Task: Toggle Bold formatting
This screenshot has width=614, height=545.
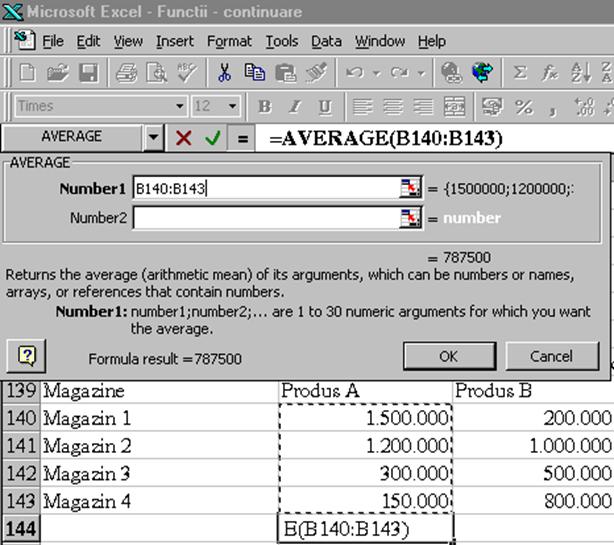Action: pos(265,107)
